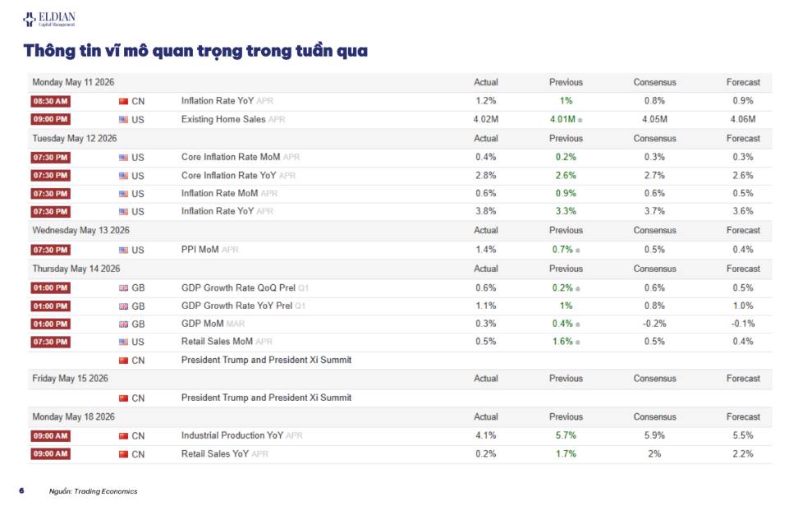
Task: Click the Eldian Capital Management logo
Action: point(49,19)
